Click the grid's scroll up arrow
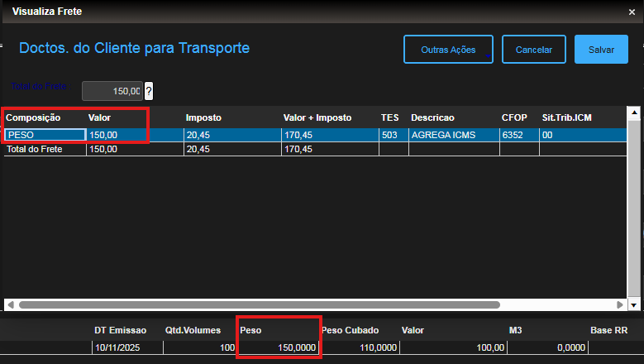 coord(633,113)
